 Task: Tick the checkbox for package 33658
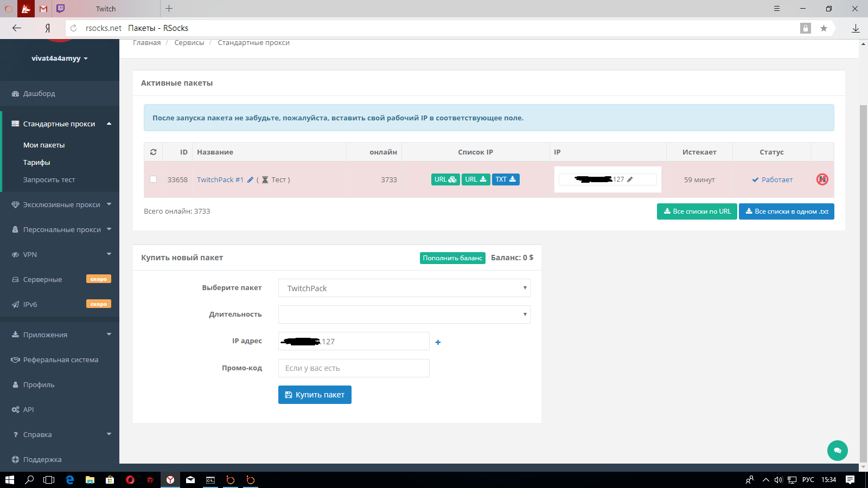click(154, 179)
